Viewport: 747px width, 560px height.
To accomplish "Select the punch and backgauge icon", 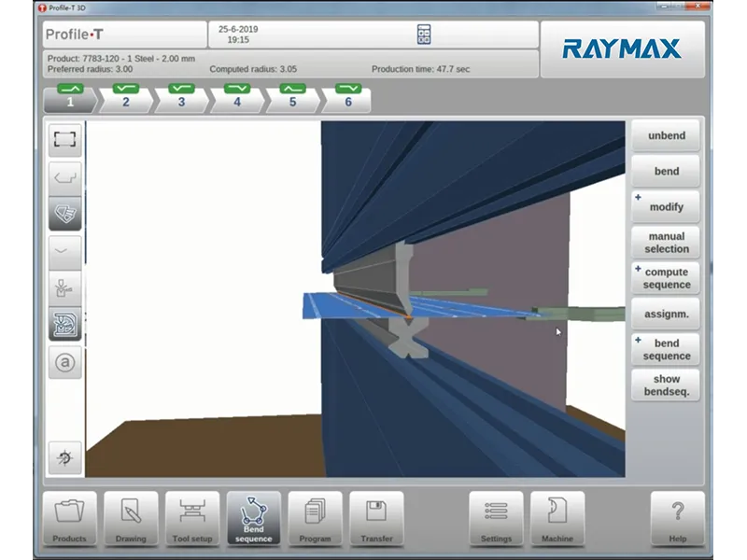I will tap(64, 288).
